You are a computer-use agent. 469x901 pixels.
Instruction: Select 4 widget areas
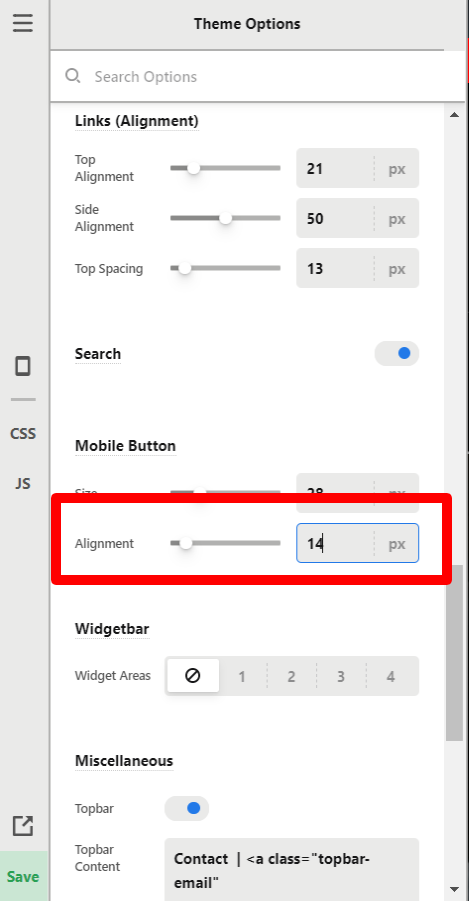point(391,676)
